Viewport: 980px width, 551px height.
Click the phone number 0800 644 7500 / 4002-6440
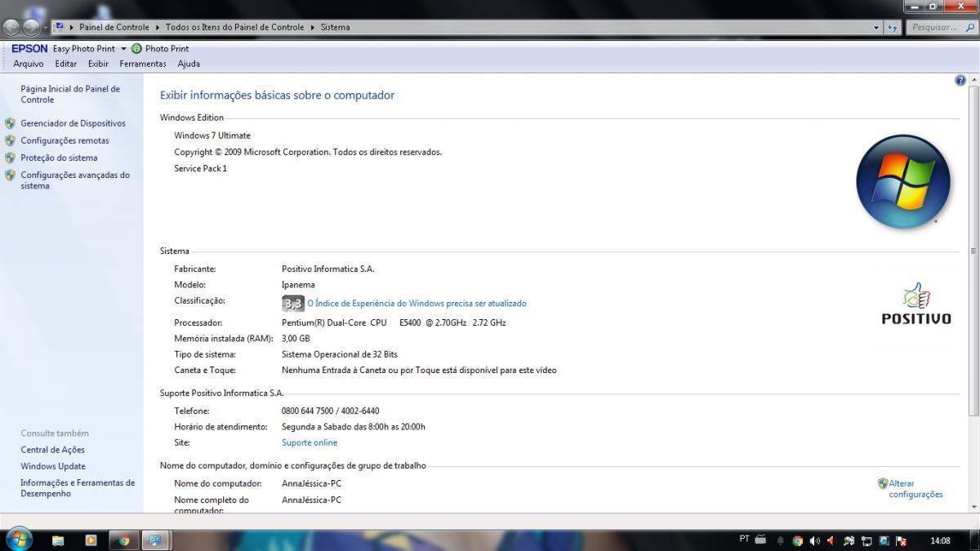tap(331, 411)
